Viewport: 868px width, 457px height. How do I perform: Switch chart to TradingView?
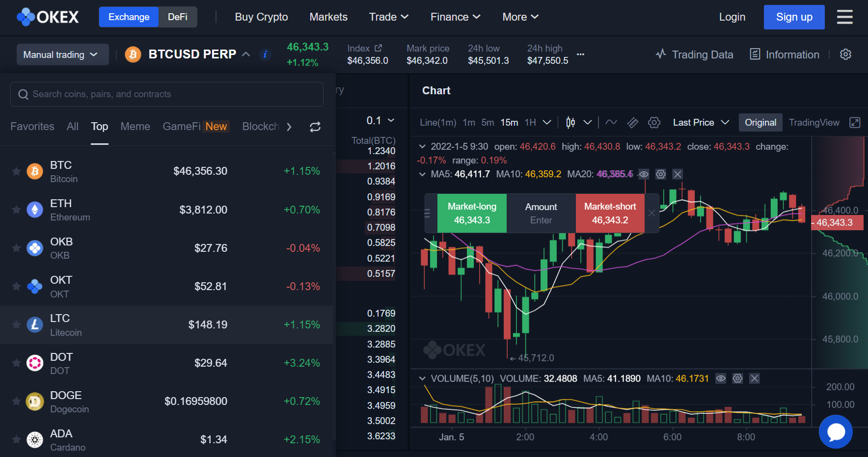click(814, 123)
